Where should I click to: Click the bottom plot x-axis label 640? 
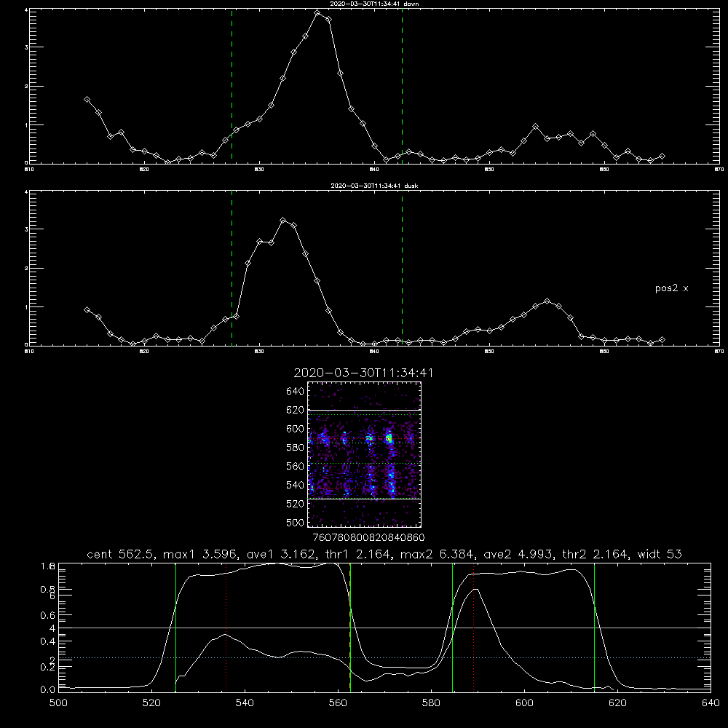(x=711, y=703)
